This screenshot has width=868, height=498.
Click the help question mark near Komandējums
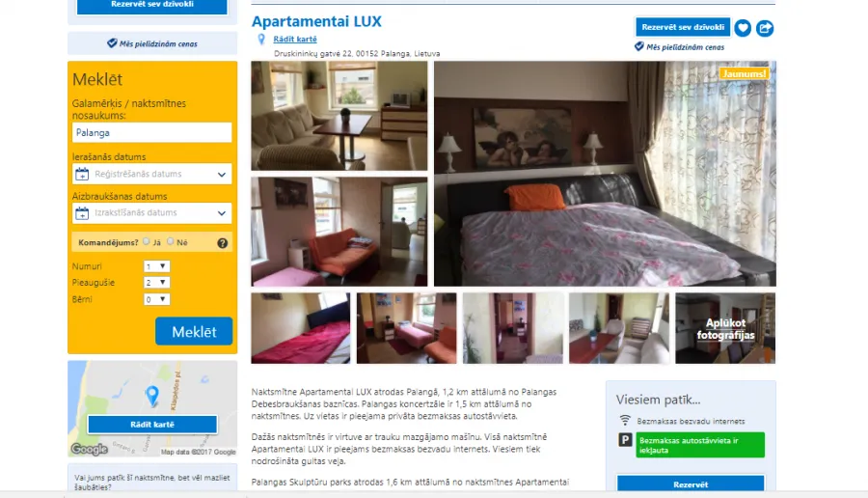[223, 242]
